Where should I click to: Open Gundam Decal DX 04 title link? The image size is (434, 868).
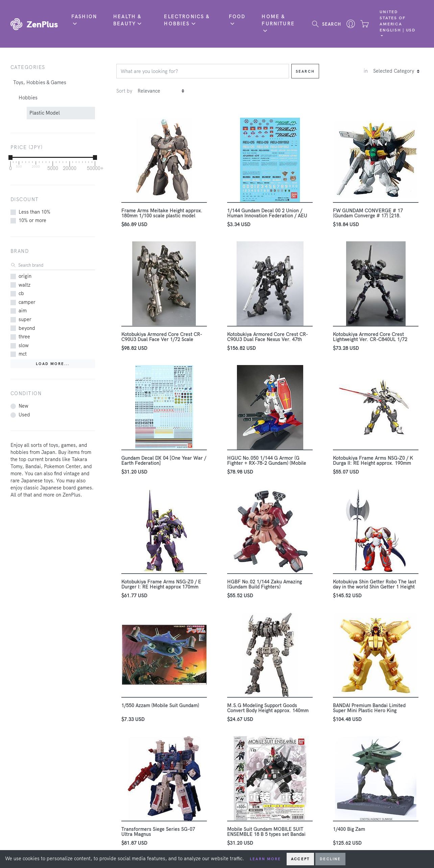(164, 460)
